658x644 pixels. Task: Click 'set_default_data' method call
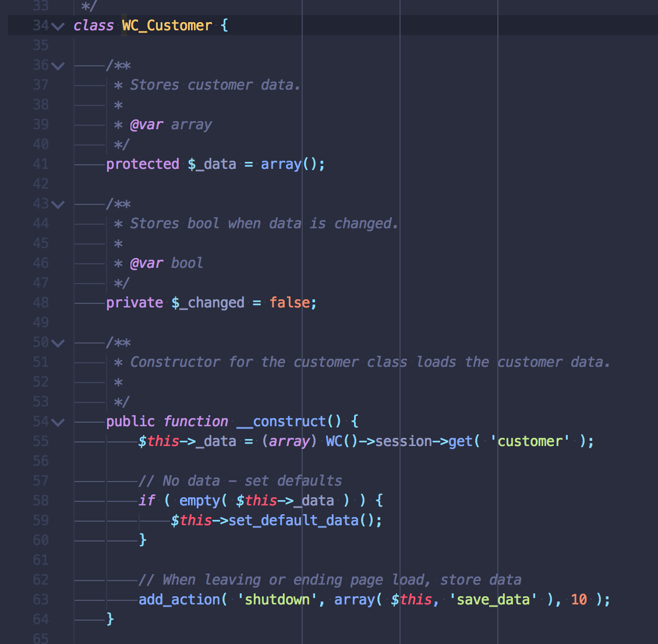tap(293, 521)
